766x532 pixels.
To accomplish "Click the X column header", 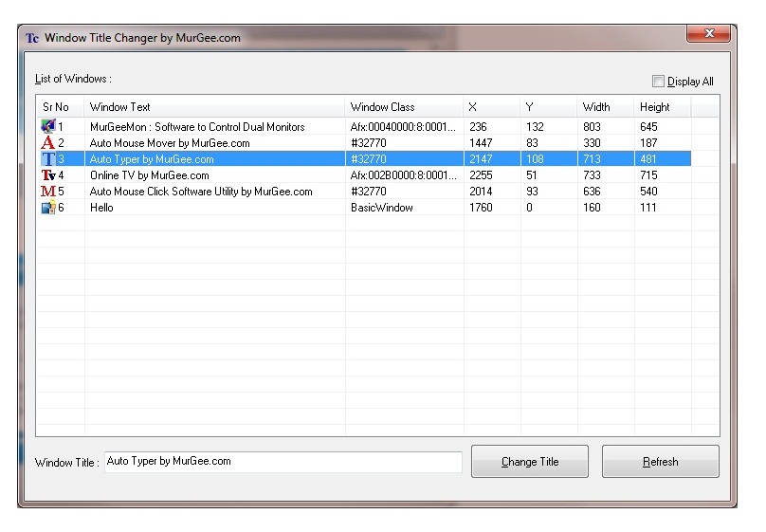I will pyautogui.click(x=492, y=107).
